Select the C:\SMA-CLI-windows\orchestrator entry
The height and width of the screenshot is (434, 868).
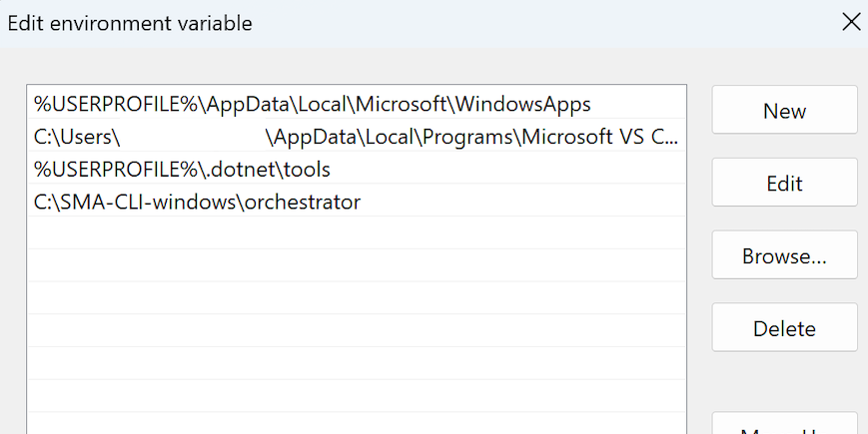197,203
